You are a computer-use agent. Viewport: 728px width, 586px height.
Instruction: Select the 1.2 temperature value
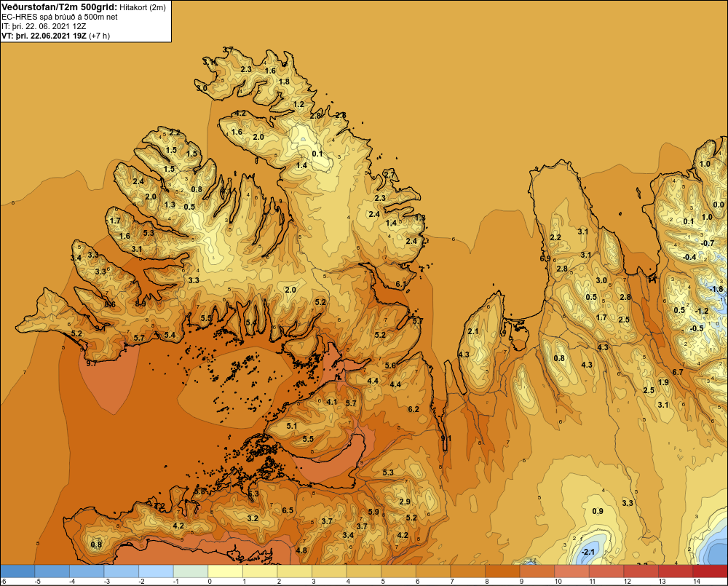coord(299,104)
